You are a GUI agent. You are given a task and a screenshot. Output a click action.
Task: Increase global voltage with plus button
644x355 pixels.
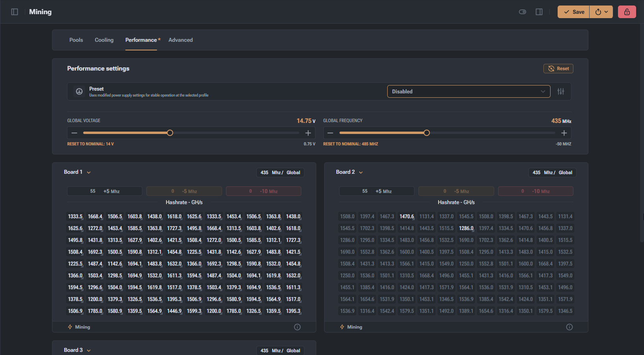(x=308, y=133)
